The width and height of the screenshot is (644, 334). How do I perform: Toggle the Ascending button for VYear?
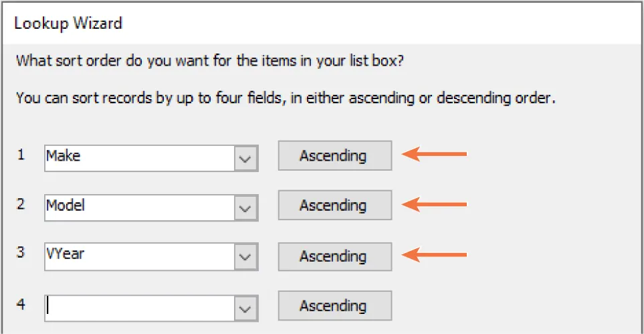pos(334,256)
